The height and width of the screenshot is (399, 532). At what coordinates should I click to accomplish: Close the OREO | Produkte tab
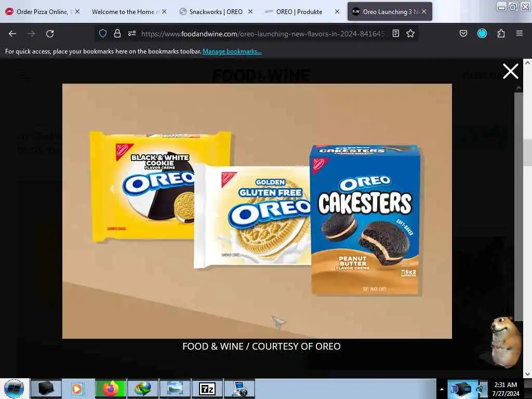(x=337, y=11)
